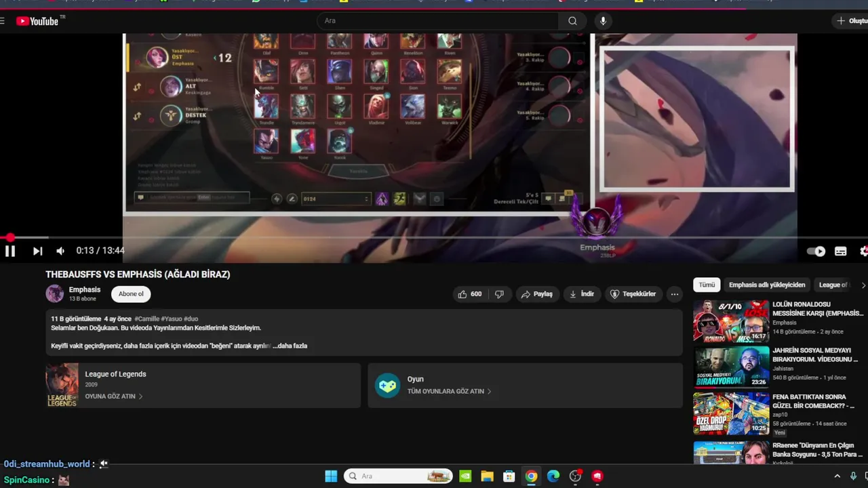This screenshot has width=868, height=488.
Task: Open the YouTube hamburger menu
Action: 2,21
